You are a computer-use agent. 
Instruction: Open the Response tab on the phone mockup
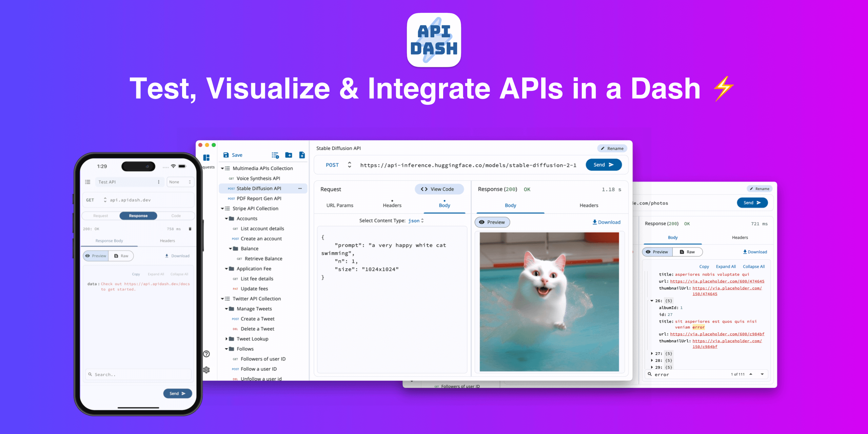(138, 216)
